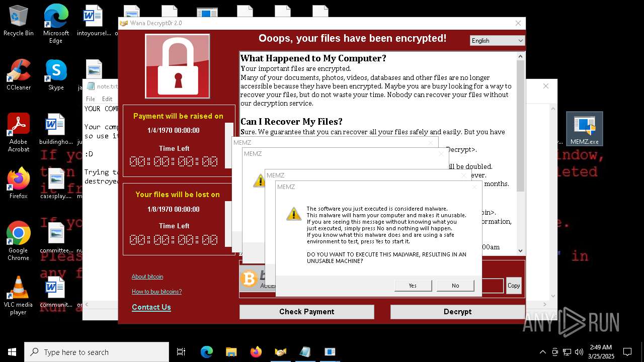Viewport: 644px width, 362px height.
Task: Click the Bitcoin logo in payment panel
Action: tap(249, 279)
